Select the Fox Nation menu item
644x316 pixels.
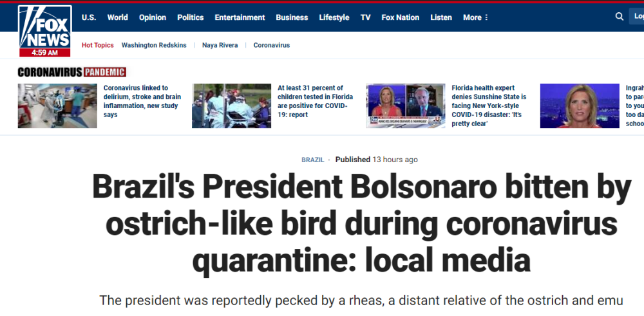tap(400, 17)
